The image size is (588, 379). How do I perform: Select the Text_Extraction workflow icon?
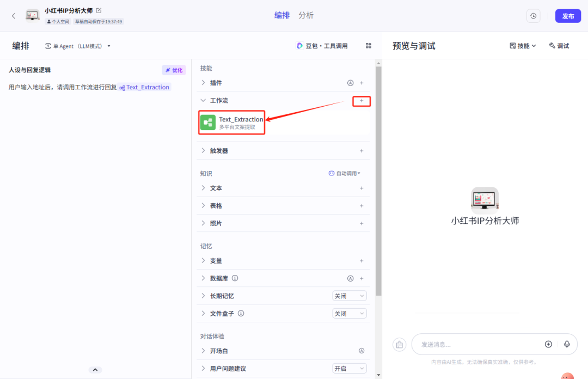pyautogui.click(x=208, y=123)
